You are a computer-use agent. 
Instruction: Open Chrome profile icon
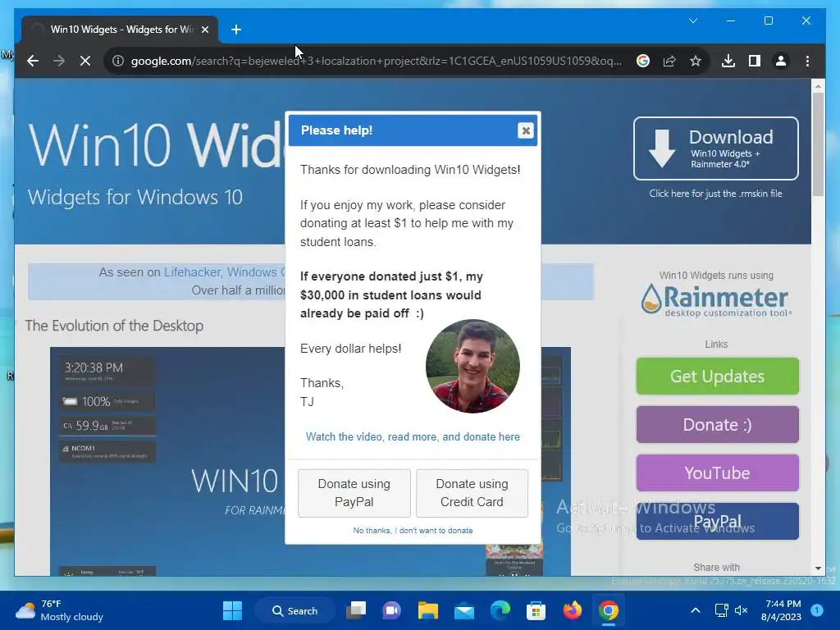(781, 61)
